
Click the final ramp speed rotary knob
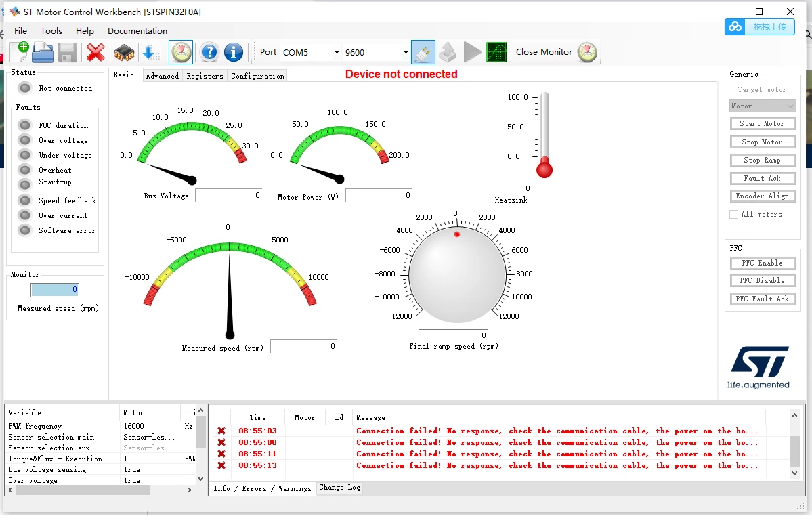(x=456, y=274)
